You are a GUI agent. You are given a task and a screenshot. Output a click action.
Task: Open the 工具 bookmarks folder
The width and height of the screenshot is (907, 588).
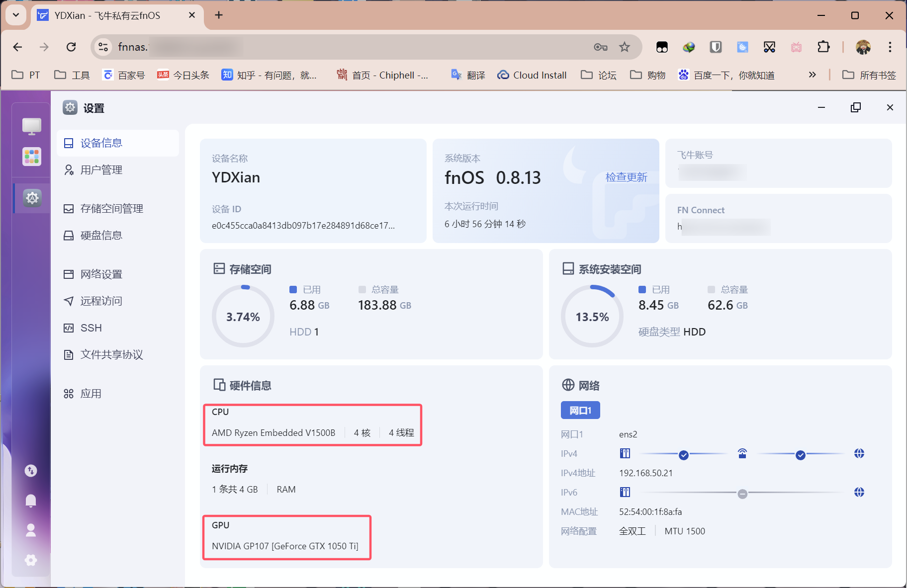click(72, 75)
